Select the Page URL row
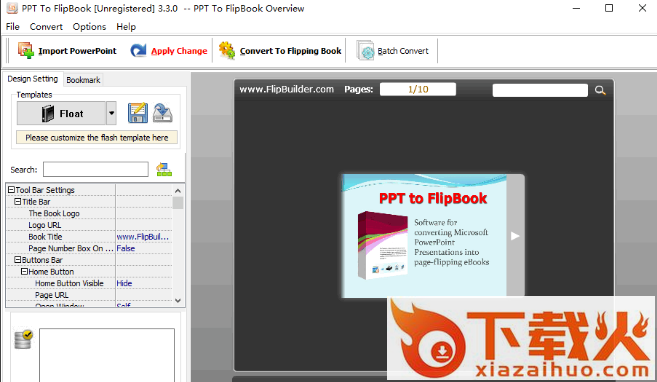This screenshot has width=657, height=382. 89,295
